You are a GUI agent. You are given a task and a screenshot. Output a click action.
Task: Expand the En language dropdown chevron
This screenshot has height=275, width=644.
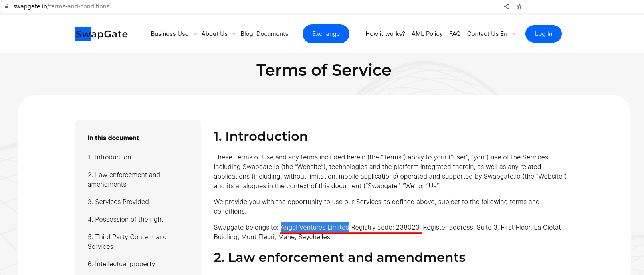coord(514,34)
